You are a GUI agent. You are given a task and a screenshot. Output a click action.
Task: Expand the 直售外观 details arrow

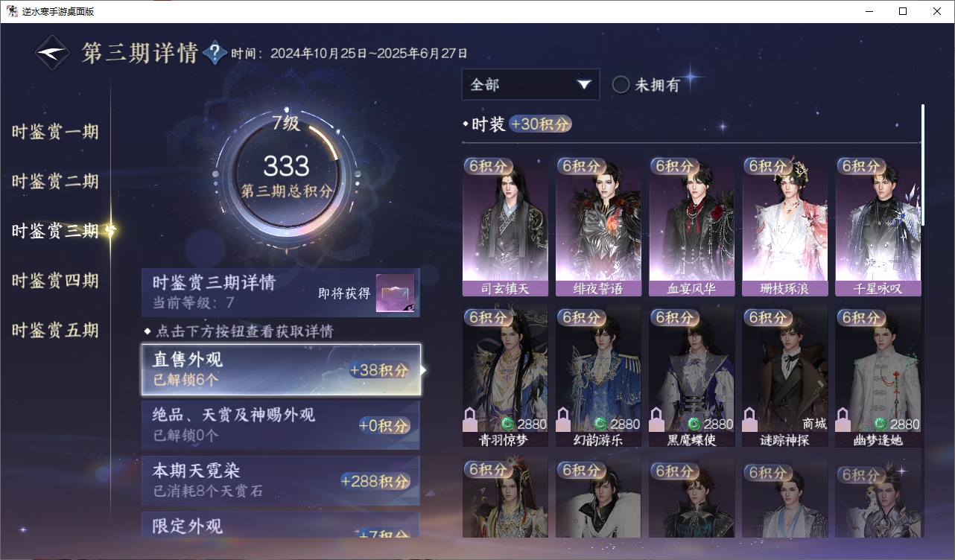pyautogui.click(x=424, y=369)
